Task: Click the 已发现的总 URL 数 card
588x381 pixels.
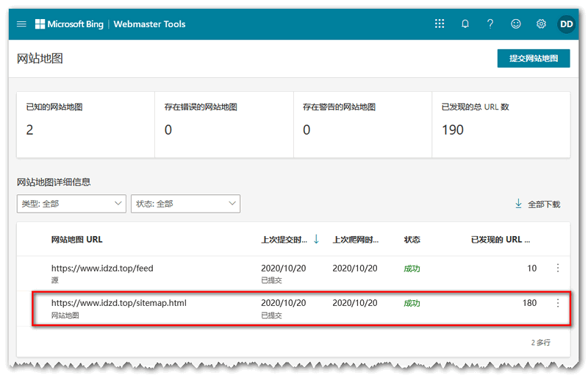Action: pyautogui.click(x=501, y=124)
